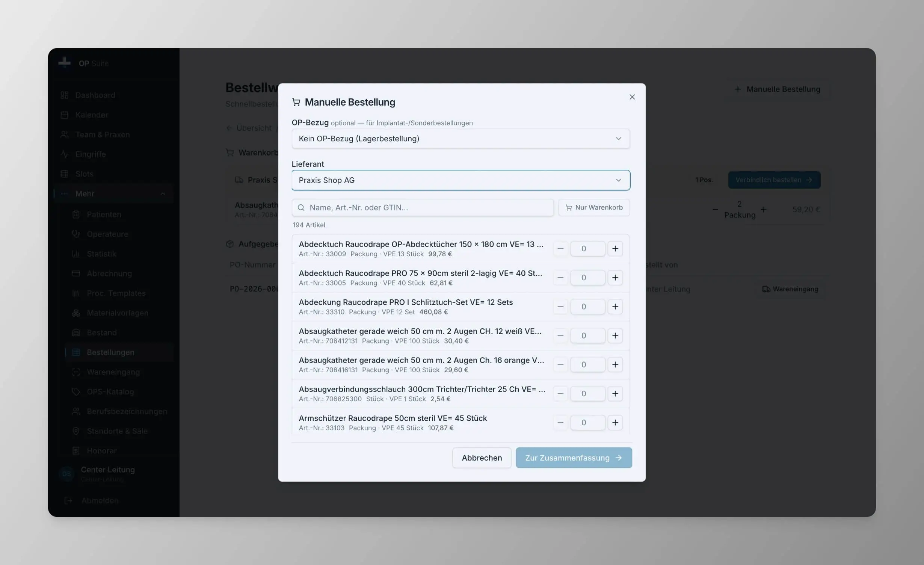Remove one Armschützer Raucodrape 50cm steril

click(560, 423)
